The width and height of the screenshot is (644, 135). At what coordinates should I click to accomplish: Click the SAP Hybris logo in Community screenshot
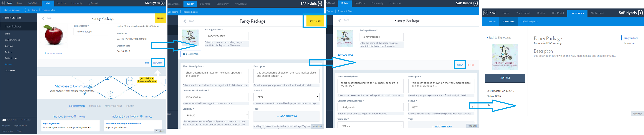click(631, 13)
